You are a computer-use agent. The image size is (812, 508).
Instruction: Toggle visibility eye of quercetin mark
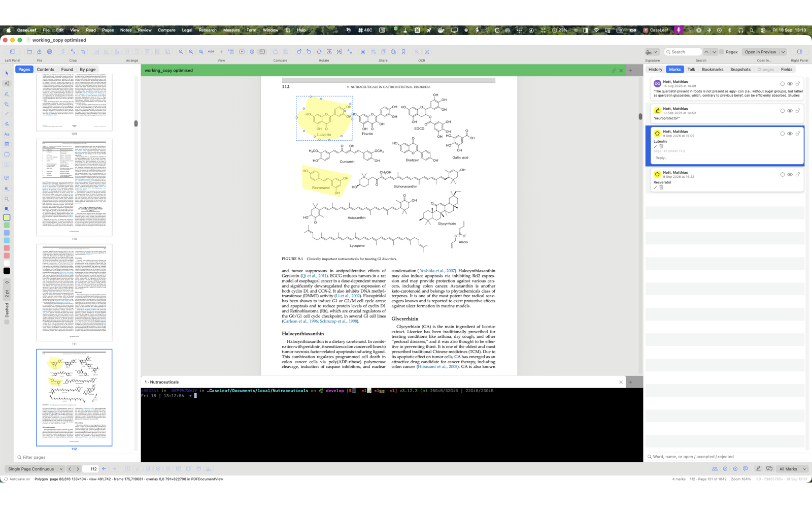(x=790, y=84)
